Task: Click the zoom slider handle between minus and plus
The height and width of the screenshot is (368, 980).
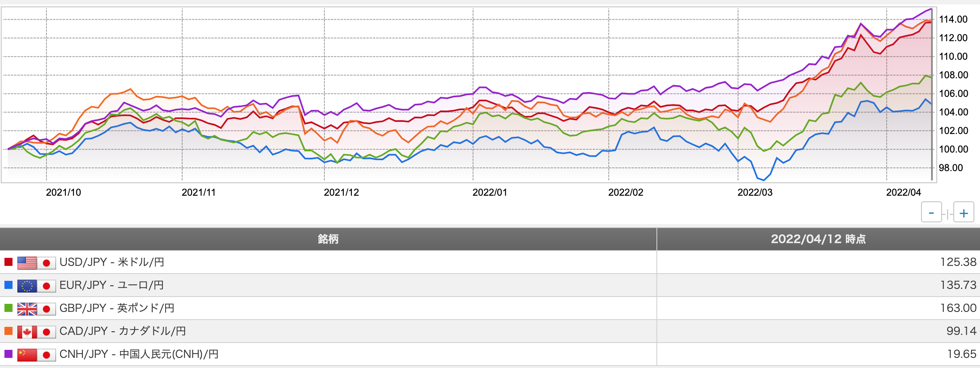Action: 947,213
